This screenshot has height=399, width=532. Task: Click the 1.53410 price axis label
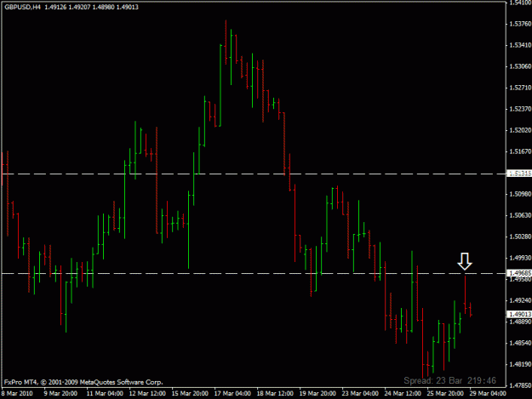pos(520,45)
